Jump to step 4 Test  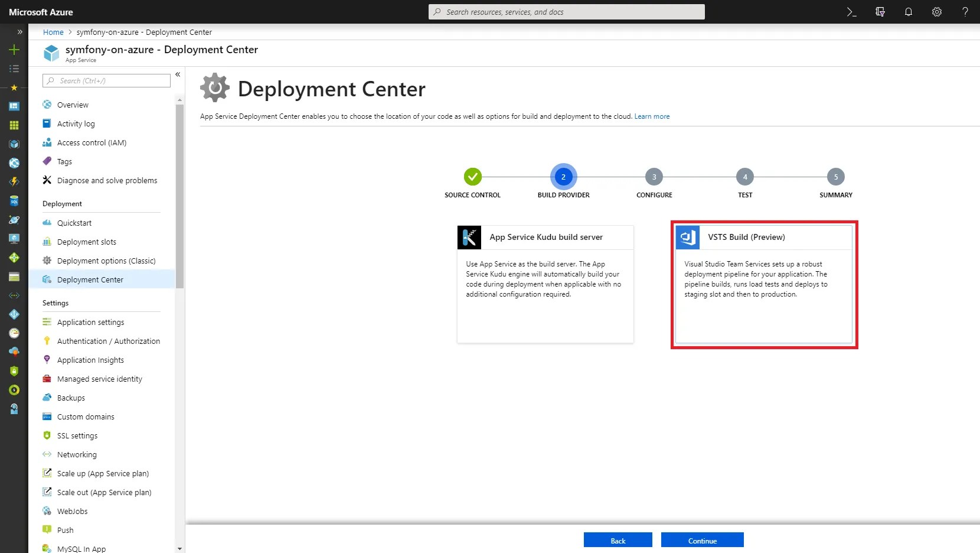click(745, 177)
